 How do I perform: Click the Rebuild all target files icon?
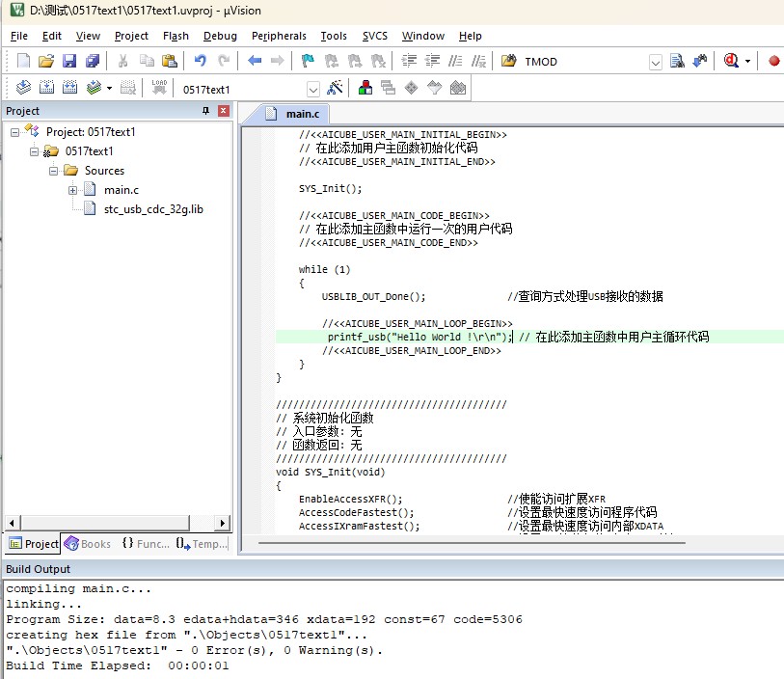pos(69,88)
